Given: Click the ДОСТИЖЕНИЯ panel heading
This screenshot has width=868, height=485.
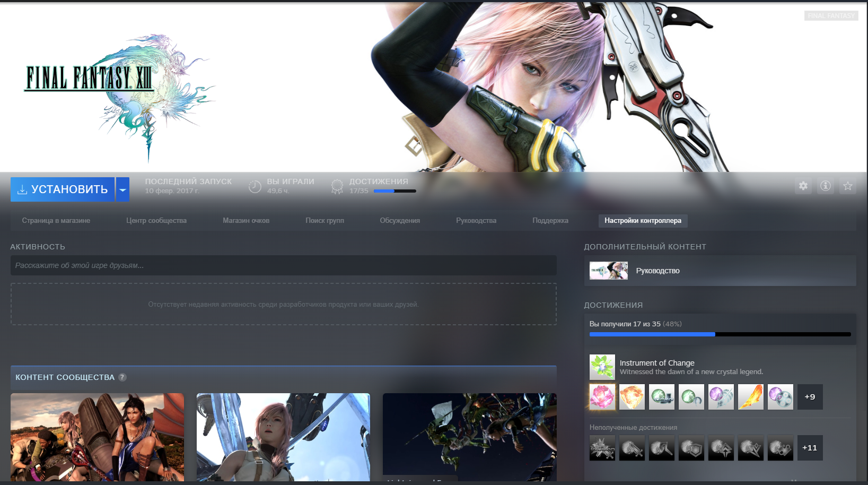Looking at the screenshot, I should pyautogui.click(x=613, y=305).
